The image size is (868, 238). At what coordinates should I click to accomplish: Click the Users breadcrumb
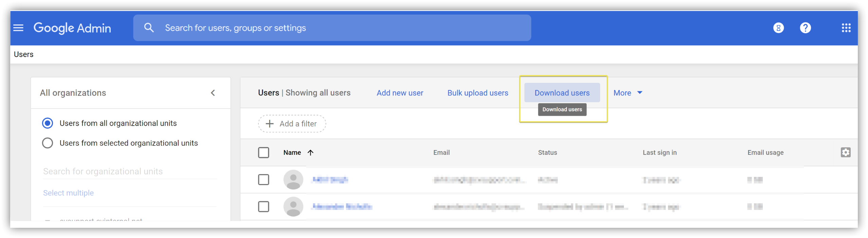[x=23, y=54]
